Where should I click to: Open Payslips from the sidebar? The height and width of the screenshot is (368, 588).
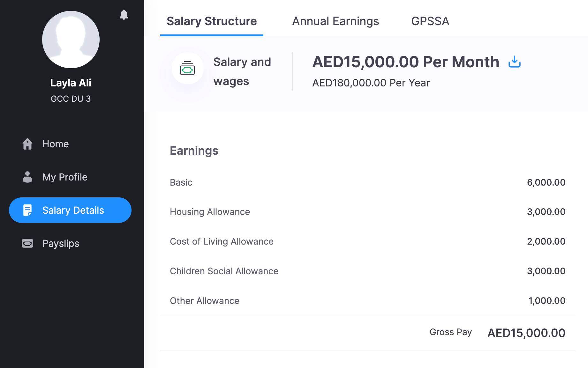tap(61, 243)
